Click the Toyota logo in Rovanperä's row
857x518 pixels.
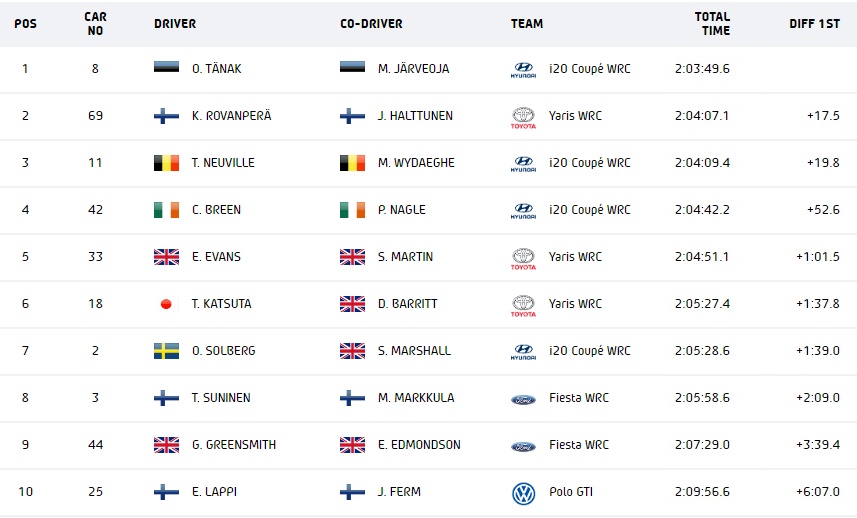click(523, 117)
